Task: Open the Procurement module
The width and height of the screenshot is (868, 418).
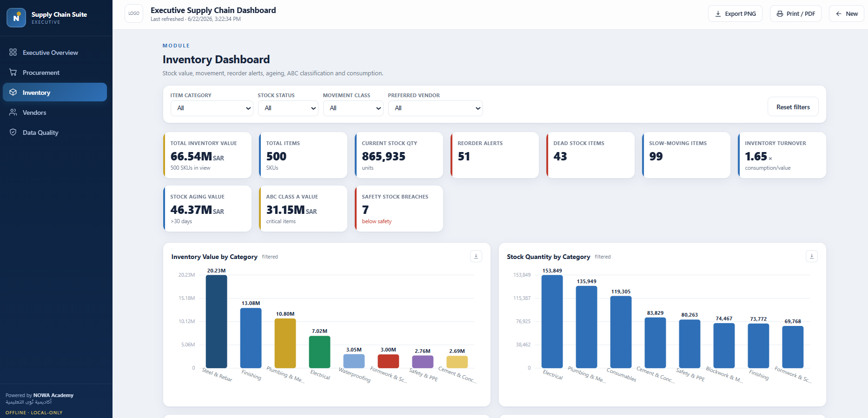Action: click(55, 73)
